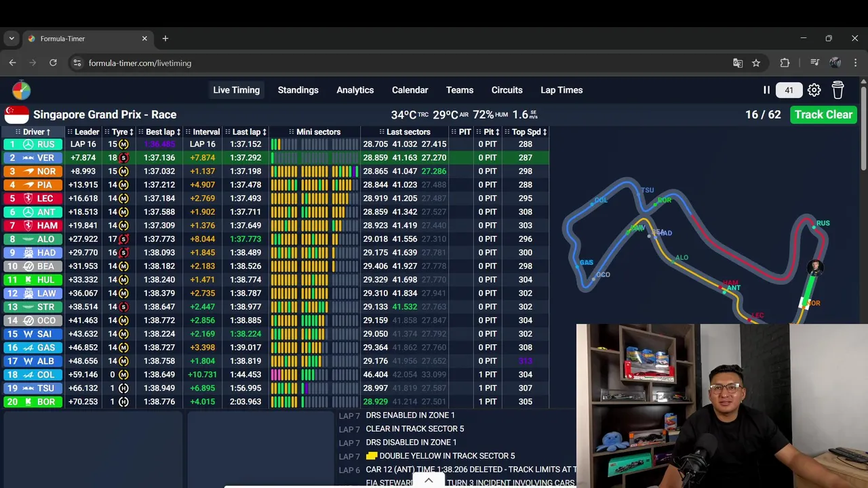Click RUS best lap 1:36.485
This screenshot has width=868, height=488.
(x=159, y=144)
